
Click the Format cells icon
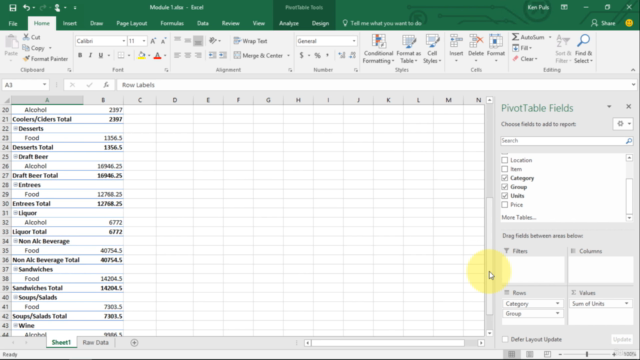click(x=496, y=42)
